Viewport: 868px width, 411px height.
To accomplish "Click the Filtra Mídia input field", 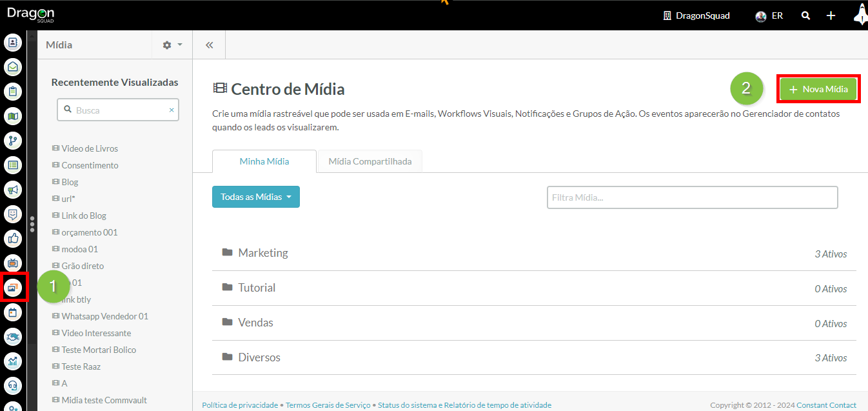I will pos(692,197).
